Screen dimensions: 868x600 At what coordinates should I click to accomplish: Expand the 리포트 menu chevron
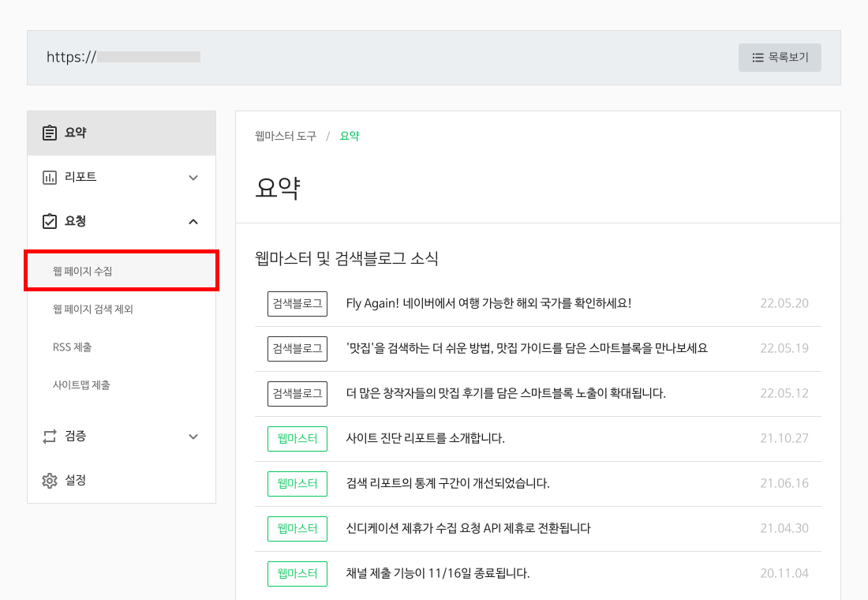coord(193,178)
